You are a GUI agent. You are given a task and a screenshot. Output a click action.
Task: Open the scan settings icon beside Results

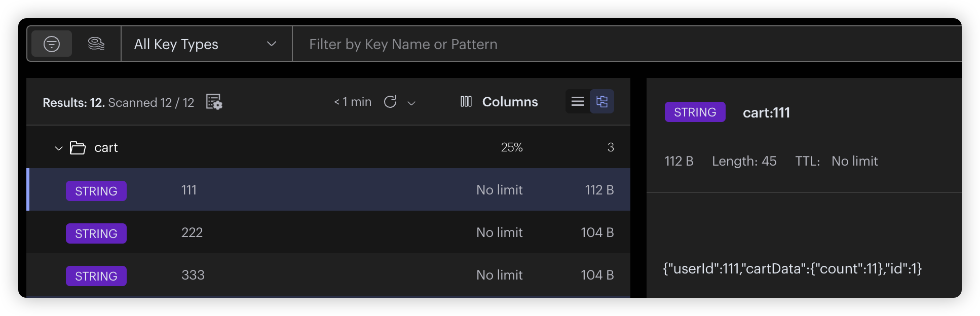pos(214,102)
